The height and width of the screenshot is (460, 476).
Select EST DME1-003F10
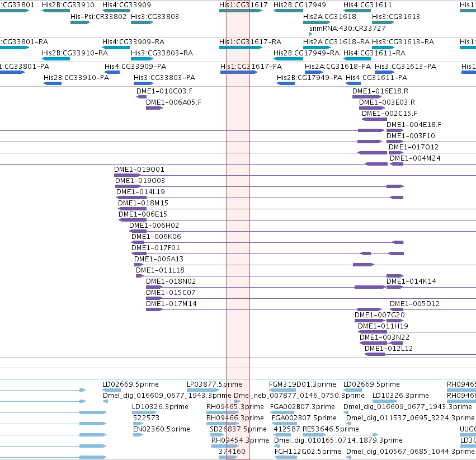point(395,142)
